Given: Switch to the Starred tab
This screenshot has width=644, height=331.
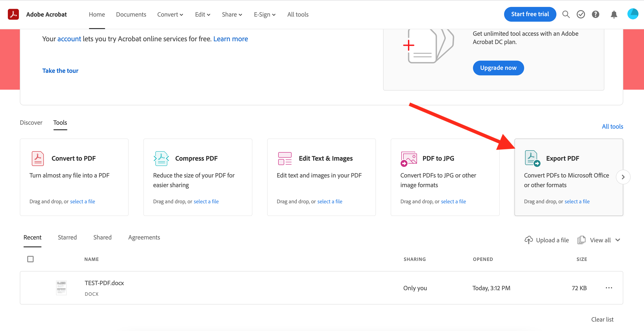Looking at the screenshot, I should (67, 237).
